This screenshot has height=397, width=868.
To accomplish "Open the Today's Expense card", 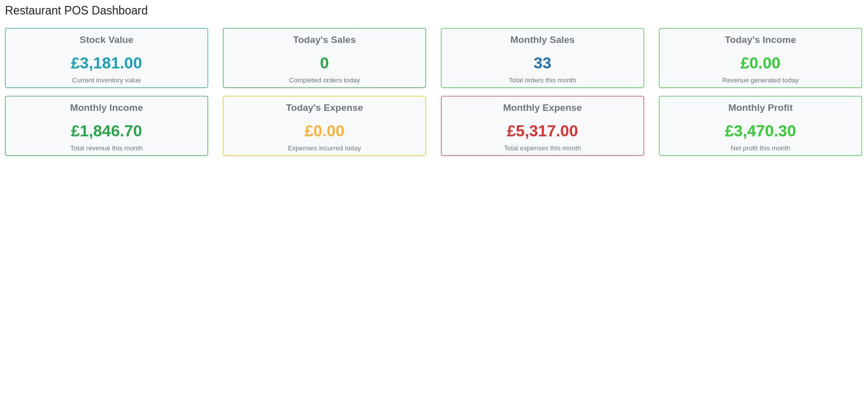I will tap(324, 125).
